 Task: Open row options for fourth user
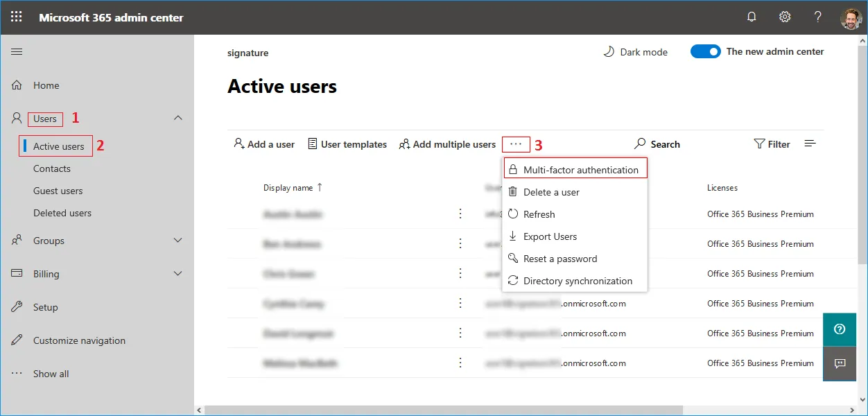[x=460, y=304]
